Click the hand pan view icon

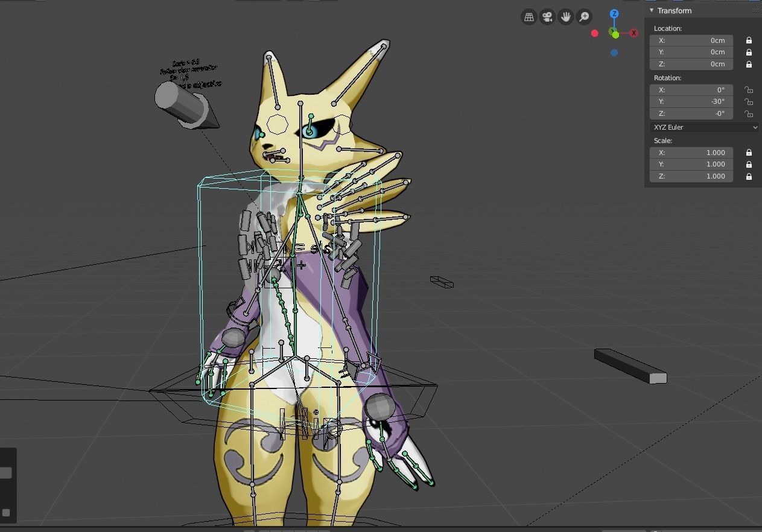point(565,17)
